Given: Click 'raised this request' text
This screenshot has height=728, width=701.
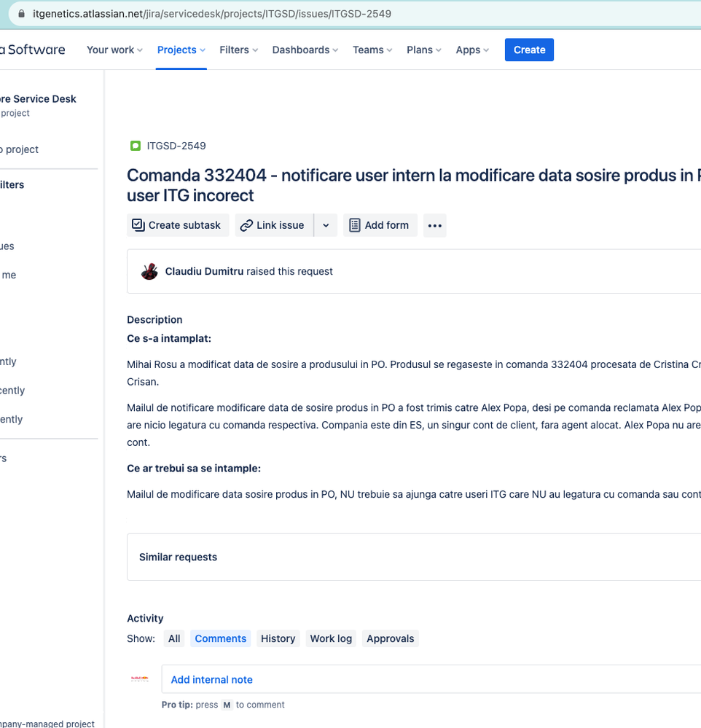Looking at the screenshot, I should (x=289, y=271).
